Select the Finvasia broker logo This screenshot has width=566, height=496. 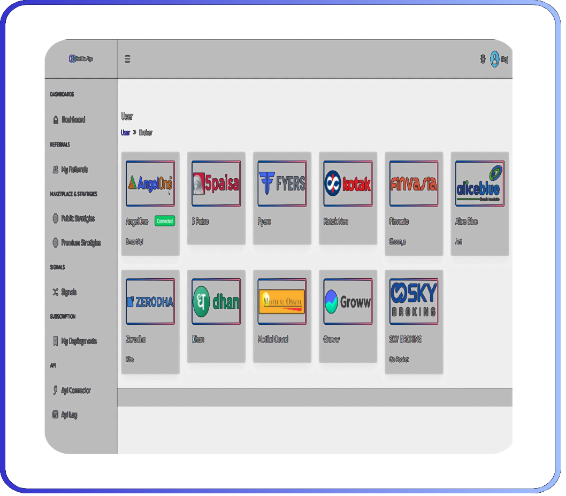pos(414,183)
